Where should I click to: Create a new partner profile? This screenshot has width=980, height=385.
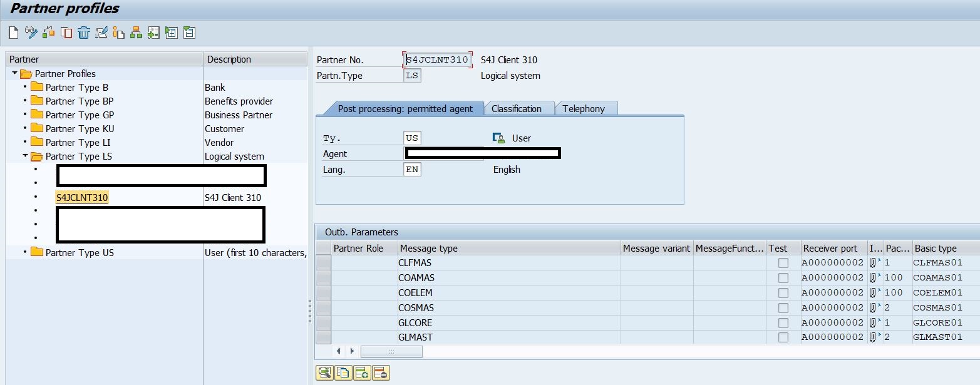pyautogui.click(x=14, y=33)
